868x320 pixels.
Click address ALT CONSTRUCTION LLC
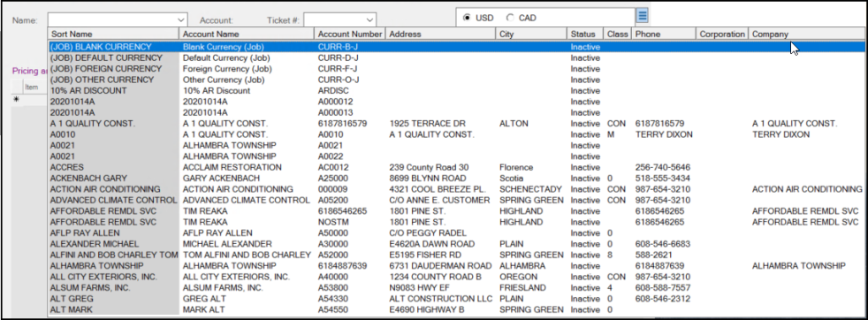click(x=441, y=299)
